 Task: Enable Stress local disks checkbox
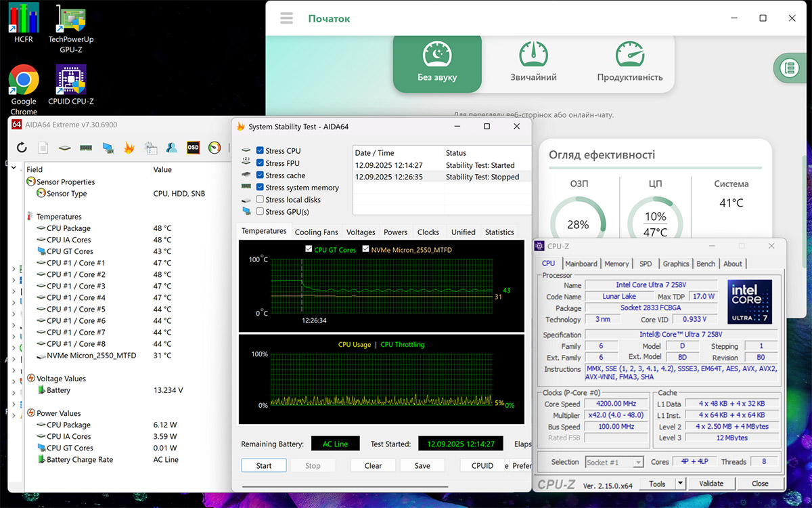(261, 199)
